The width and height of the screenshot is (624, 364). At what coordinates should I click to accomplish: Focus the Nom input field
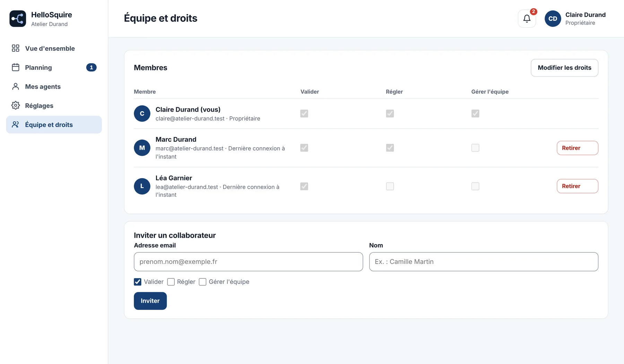pyautogui.click(x=484, y=262)
